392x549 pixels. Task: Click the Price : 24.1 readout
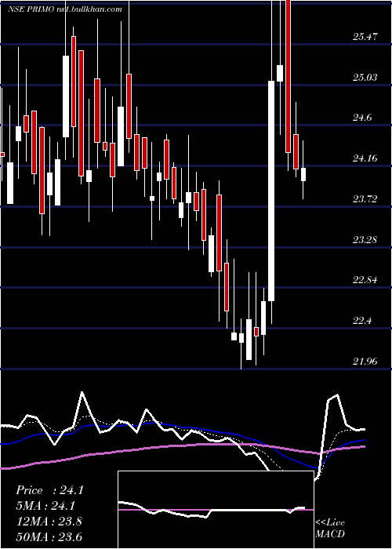tap(49, 490)
